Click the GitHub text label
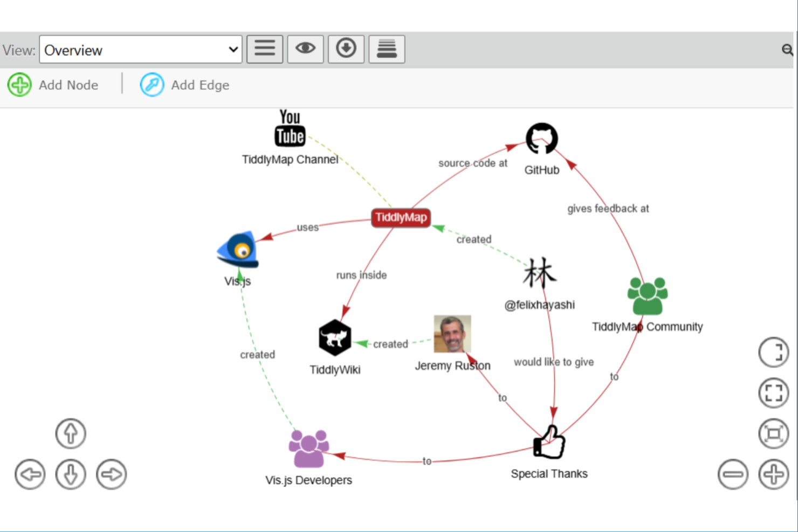The image size is (798, 532). tap(542, 170)
